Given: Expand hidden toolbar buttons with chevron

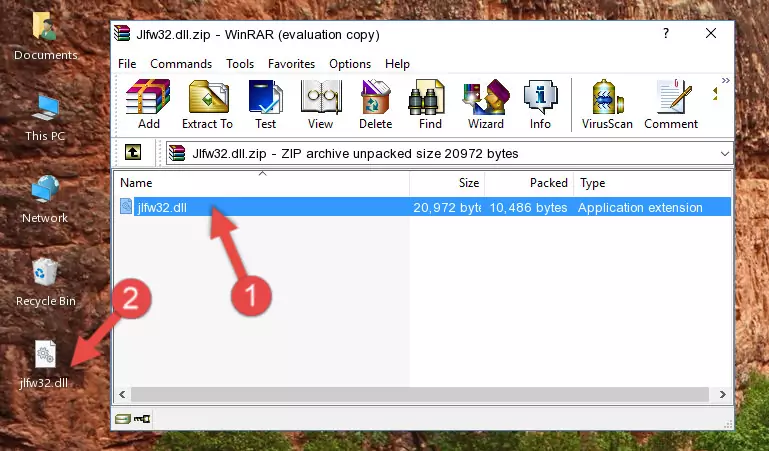Looking at the screenshot, I should [x=725, y=81].
